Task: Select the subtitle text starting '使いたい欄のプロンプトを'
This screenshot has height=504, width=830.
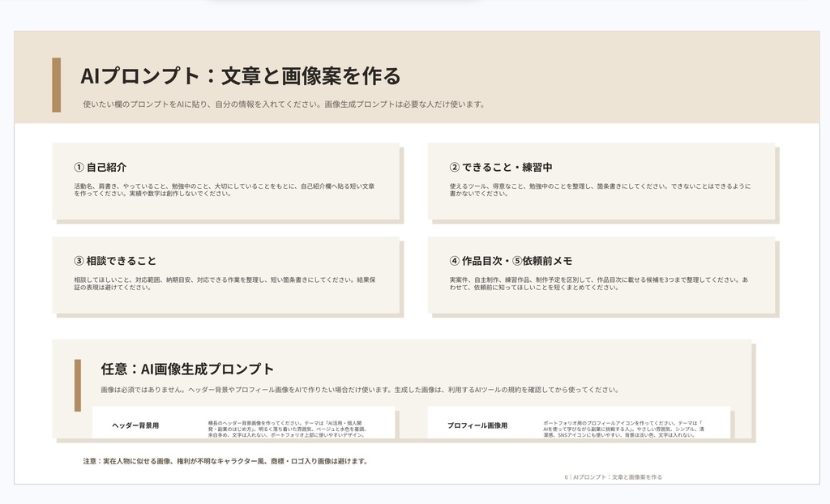Action: (284, 105)
